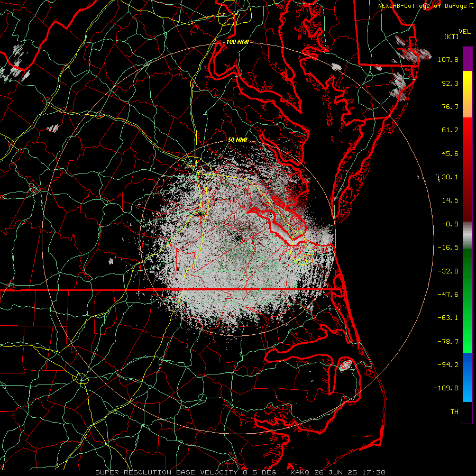Select the -16.5 velocity scale value
This screenshot has width=476, height=476.
click(448, 248)
